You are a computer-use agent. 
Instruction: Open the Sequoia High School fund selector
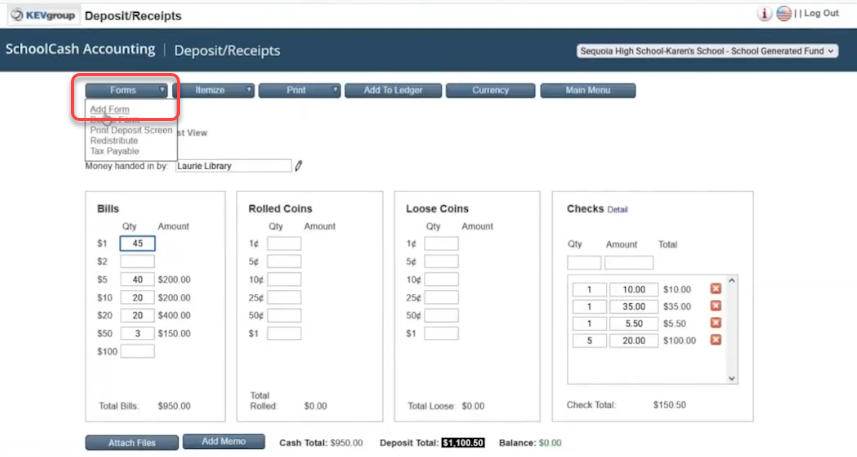707,51
